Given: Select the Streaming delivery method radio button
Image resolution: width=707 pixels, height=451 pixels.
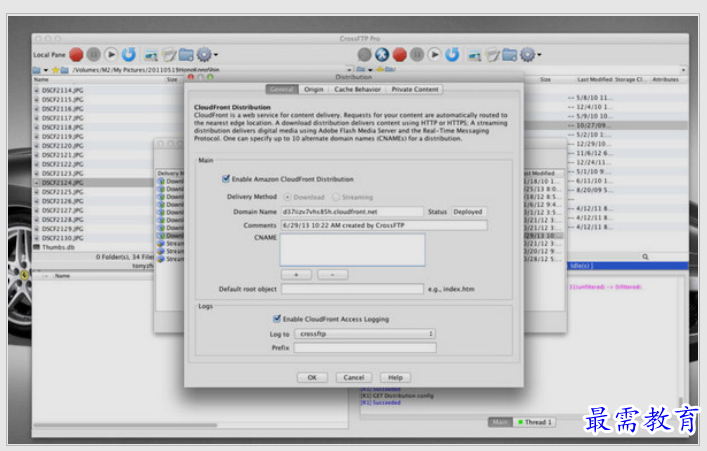Looking at the screenshot, I should tap(336, 197).
